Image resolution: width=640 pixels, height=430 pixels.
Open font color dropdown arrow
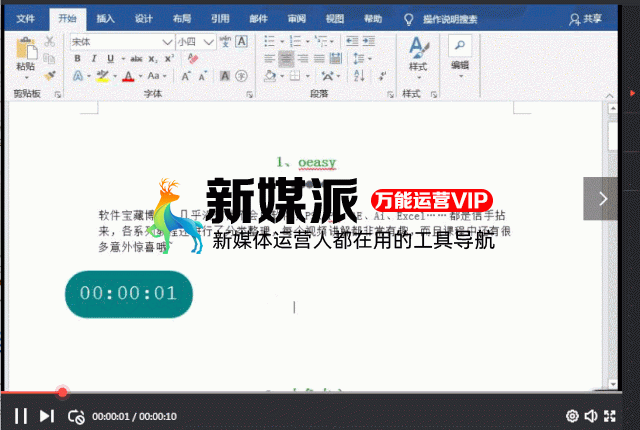tap(140, 76)
